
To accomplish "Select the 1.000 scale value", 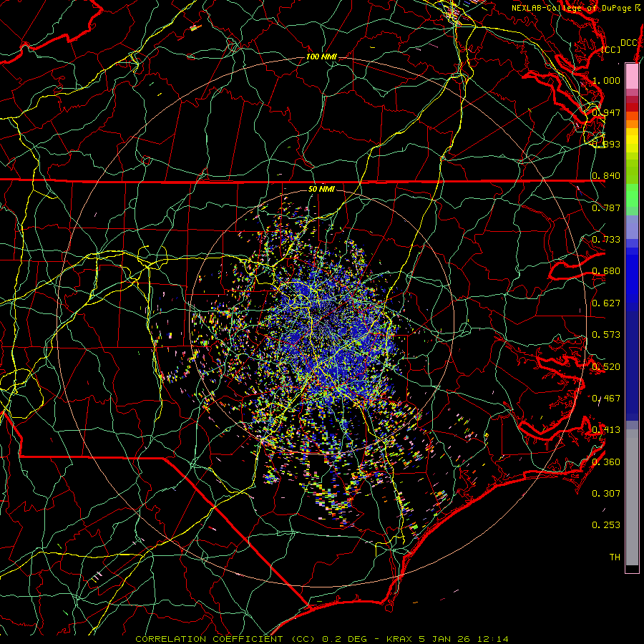I will click(x=606, y=80).
